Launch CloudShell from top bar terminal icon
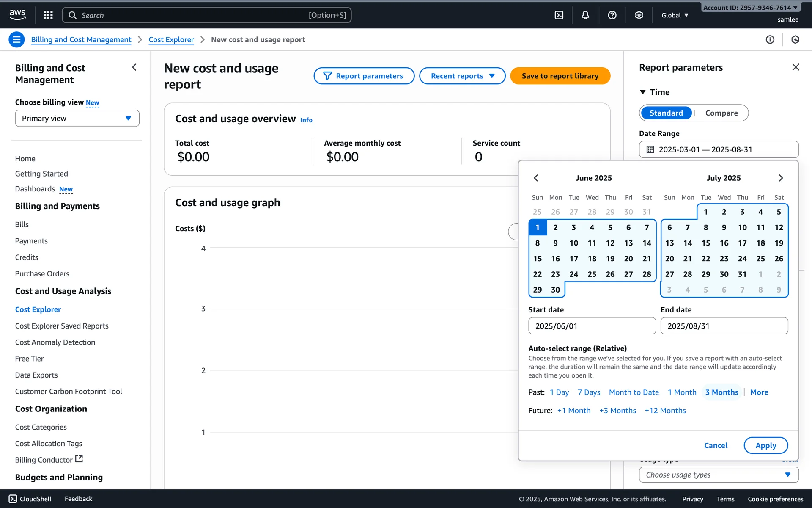 559,15
